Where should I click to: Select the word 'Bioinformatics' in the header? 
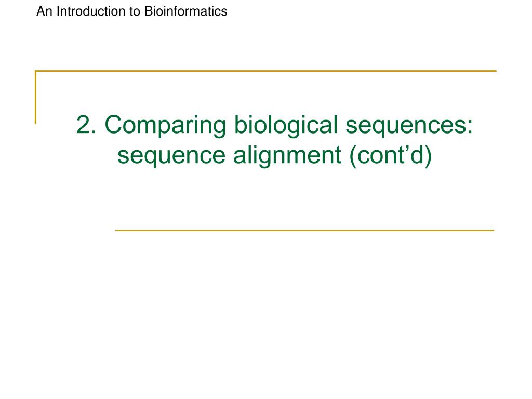185,11
